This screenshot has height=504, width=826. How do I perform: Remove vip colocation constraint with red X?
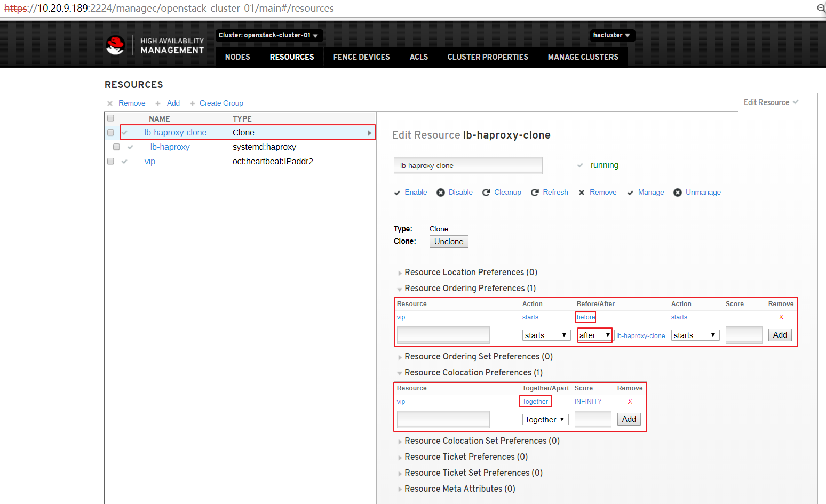pos(630,402)
